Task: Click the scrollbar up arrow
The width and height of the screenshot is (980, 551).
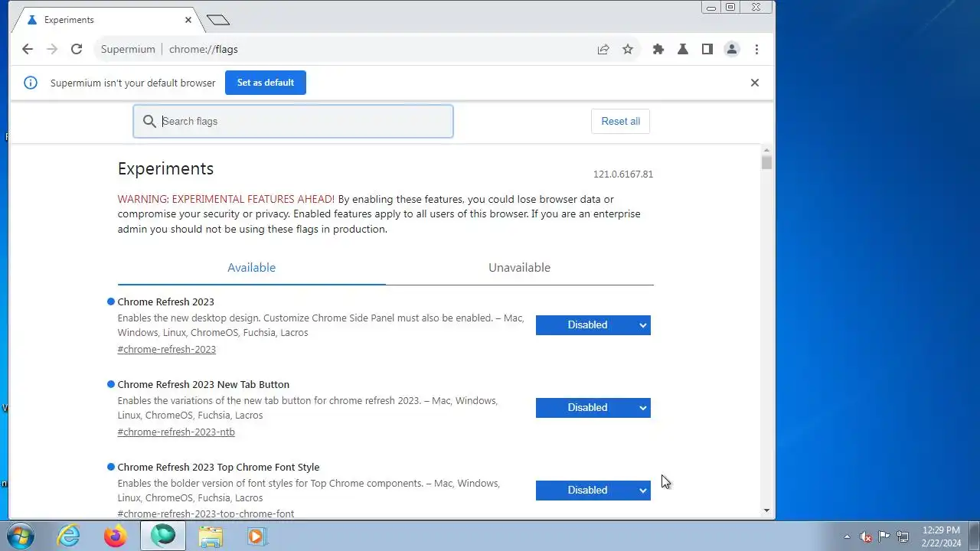Action: coord(766,150)
